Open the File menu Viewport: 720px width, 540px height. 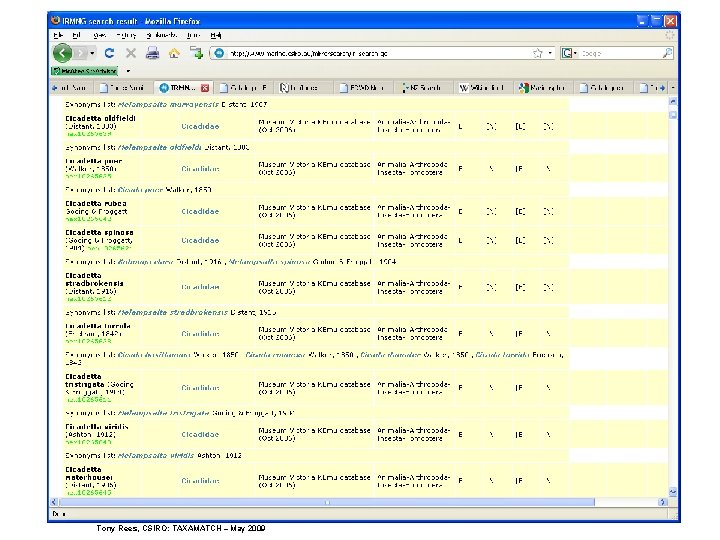[58, 35]
